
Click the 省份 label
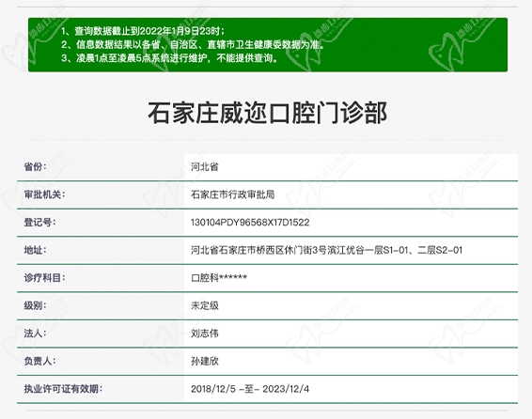(35, 167)
